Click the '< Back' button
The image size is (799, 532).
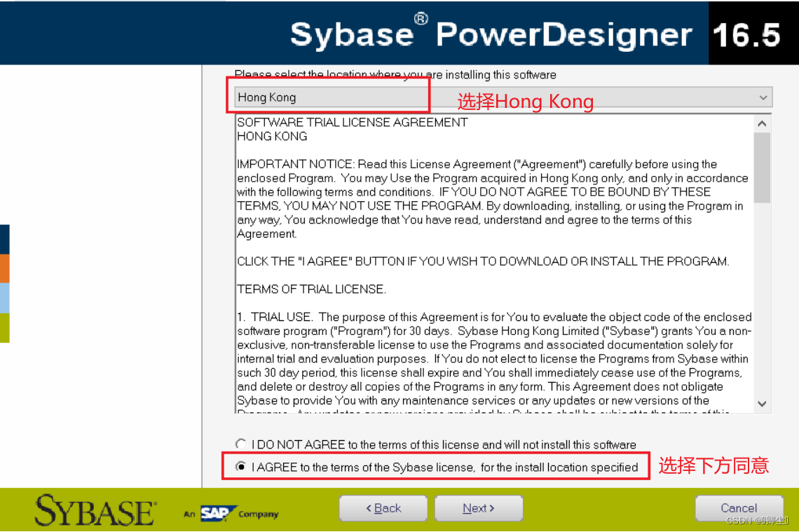tap(383, 508)
